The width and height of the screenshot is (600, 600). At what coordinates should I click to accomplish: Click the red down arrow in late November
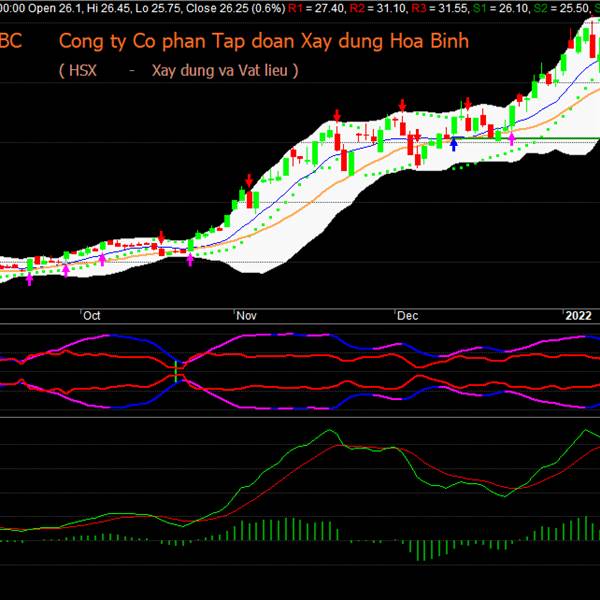[x=337, y=115]
